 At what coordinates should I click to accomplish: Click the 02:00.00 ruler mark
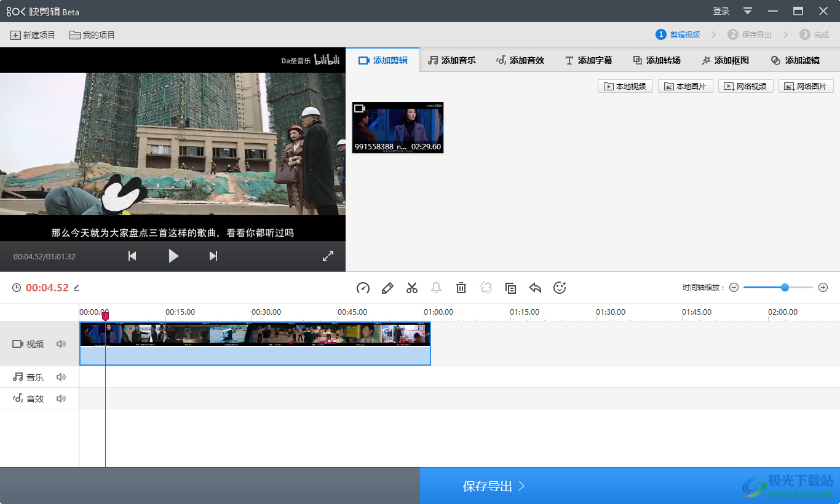(783, 312)
